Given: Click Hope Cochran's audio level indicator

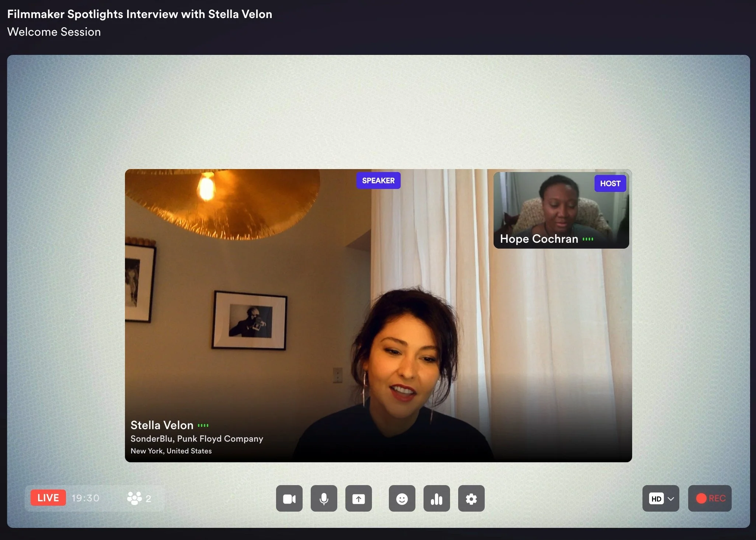Looking at the screenshot, I should 588,239.
